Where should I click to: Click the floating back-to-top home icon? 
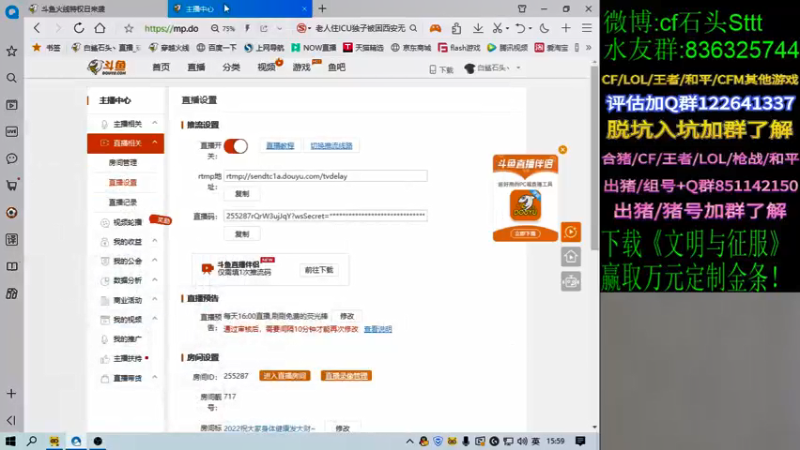(x=571, y=257)
